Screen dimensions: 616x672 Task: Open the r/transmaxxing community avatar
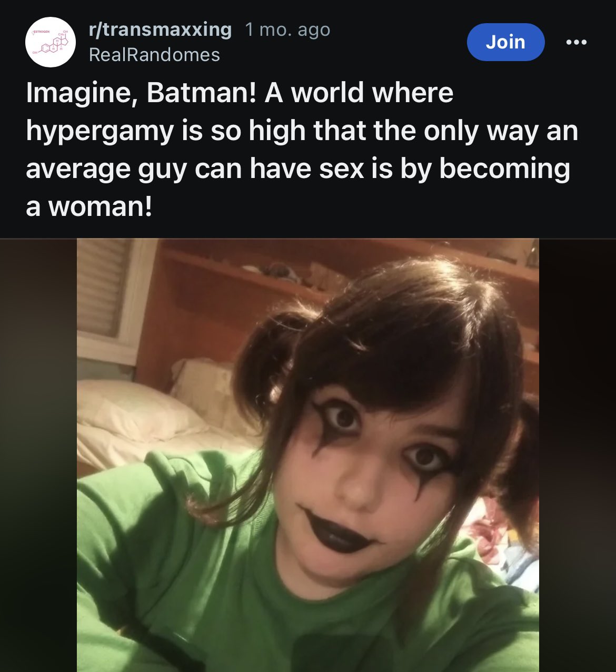click(50, 42)
